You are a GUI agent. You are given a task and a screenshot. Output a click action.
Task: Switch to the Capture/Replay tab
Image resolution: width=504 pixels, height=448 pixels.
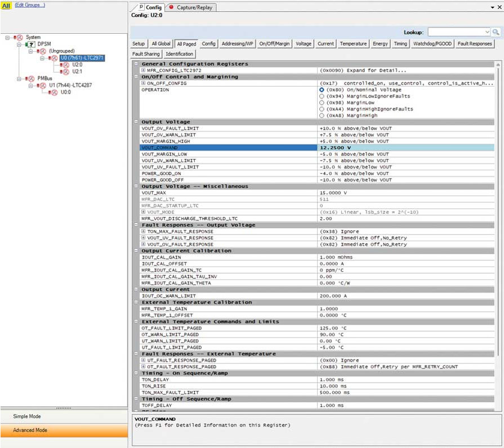(x=191, y=7)
